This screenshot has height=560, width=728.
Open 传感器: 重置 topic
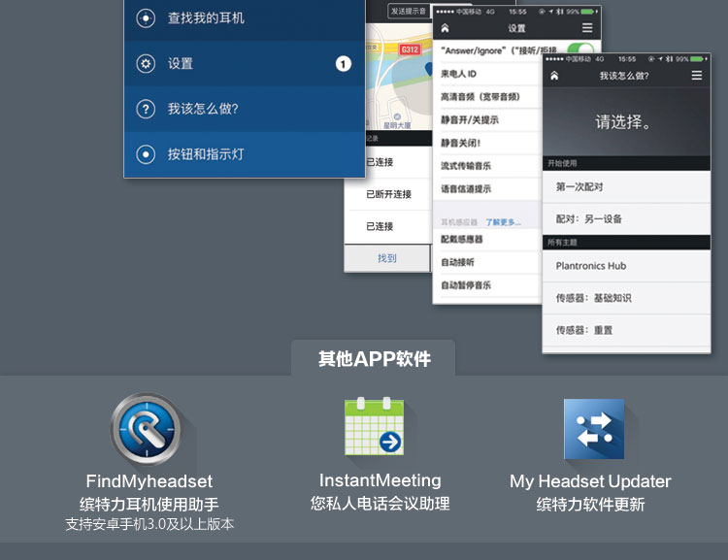click(x=626, y=330)
